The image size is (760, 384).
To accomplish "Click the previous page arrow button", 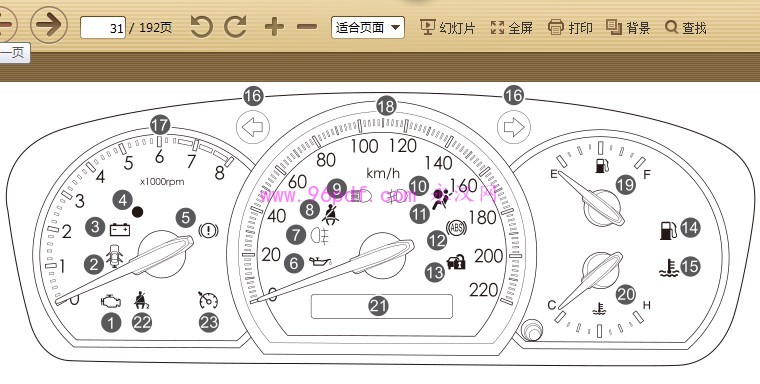I will [x=6, y=24].
